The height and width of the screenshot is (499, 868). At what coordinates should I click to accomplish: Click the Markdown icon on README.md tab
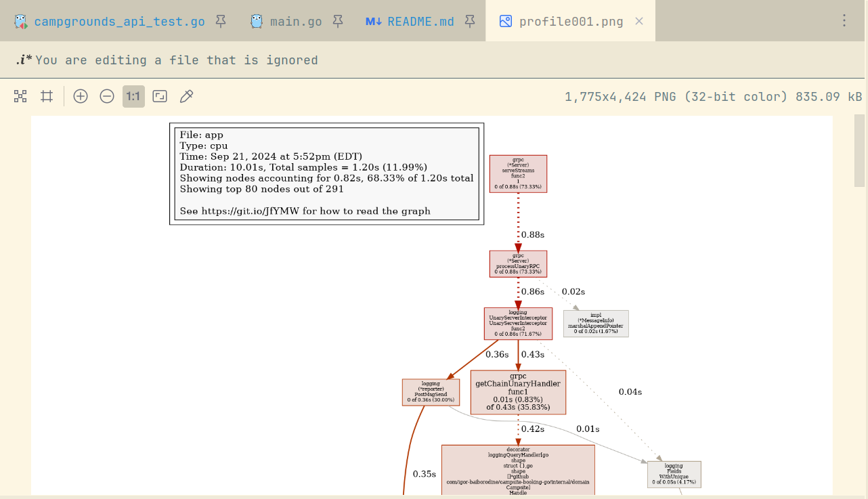(374, 21)
